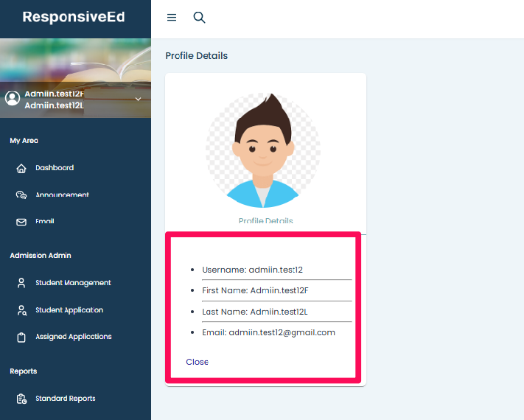This screenshot has width=524, height=420.
Task: Click the Email envelope icon
Action: [x=21, y=222]
